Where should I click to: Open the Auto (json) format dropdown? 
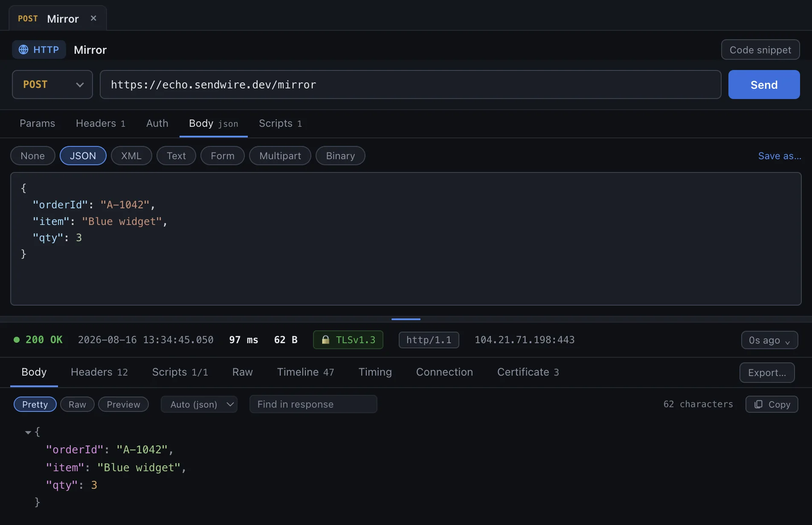tap(199, 404)
